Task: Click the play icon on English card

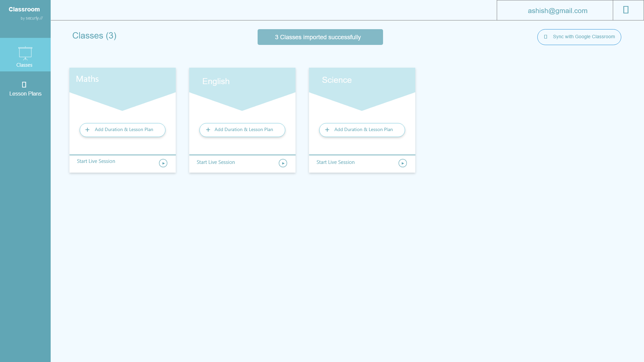Action: pos(283,163)
